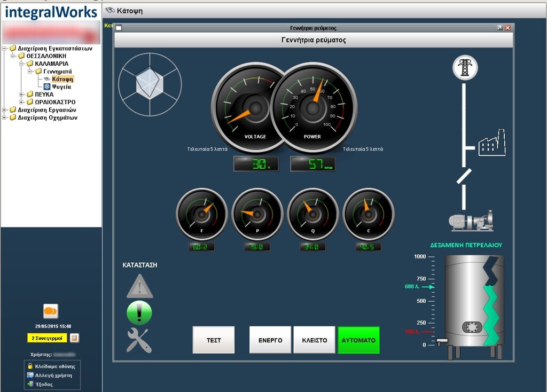
Task: Open Διαχείριση Οχημάτων in the tree
Action: pyautogui.click(x=47, y=117)
